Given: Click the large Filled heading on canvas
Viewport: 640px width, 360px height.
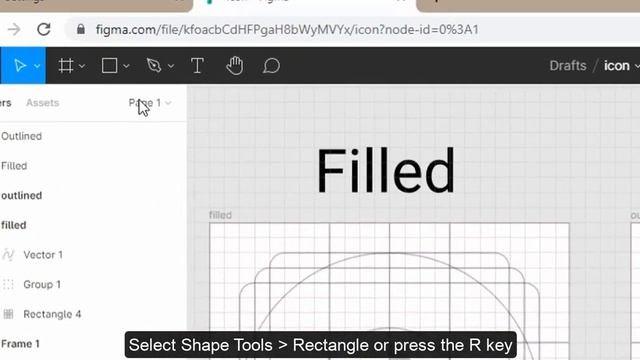Looking at the screenshot, I should (386, 171).
